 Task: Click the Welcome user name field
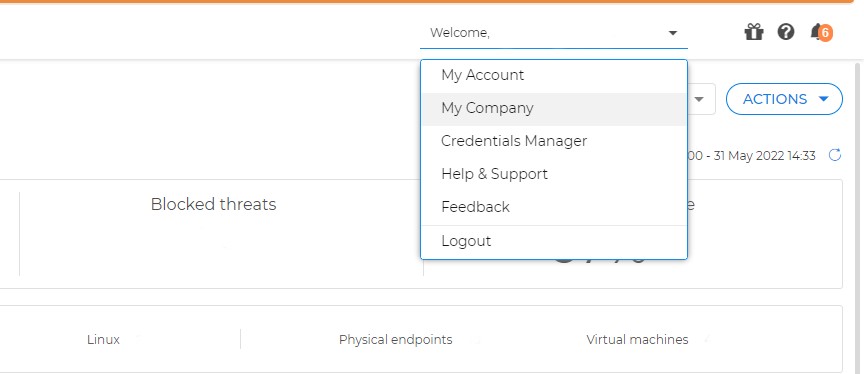pyautogui.click(x=554, y=33)
